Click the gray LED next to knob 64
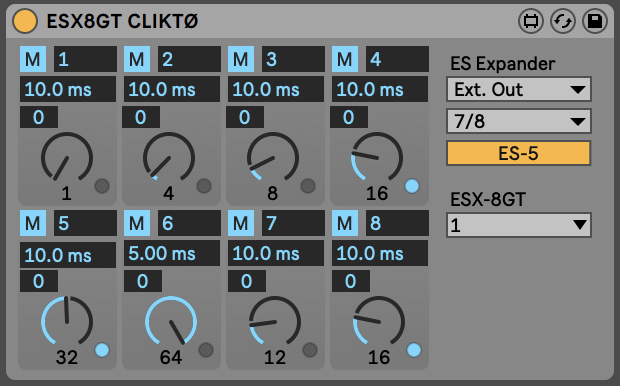 click(x=206, y=350)
